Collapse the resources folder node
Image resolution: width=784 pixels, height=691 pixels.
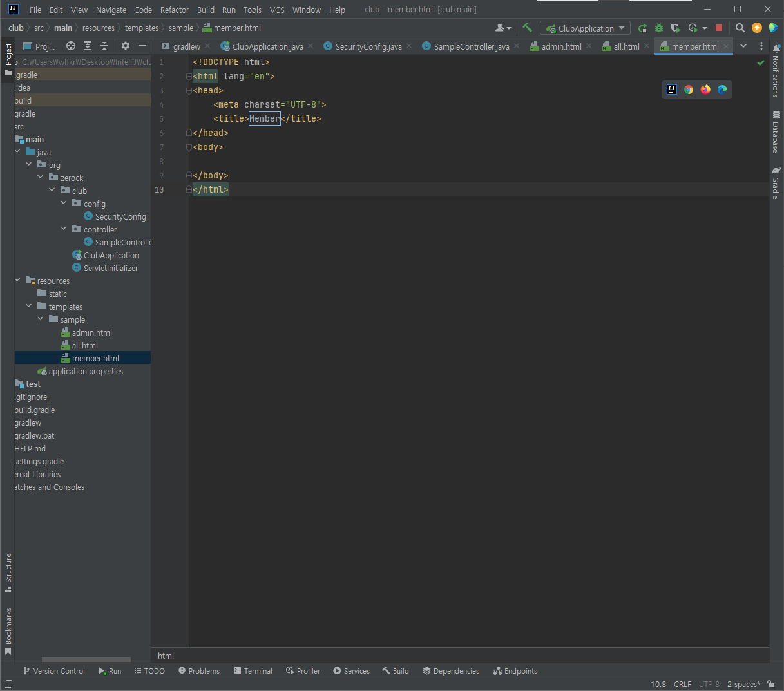[x=17, y=281]
